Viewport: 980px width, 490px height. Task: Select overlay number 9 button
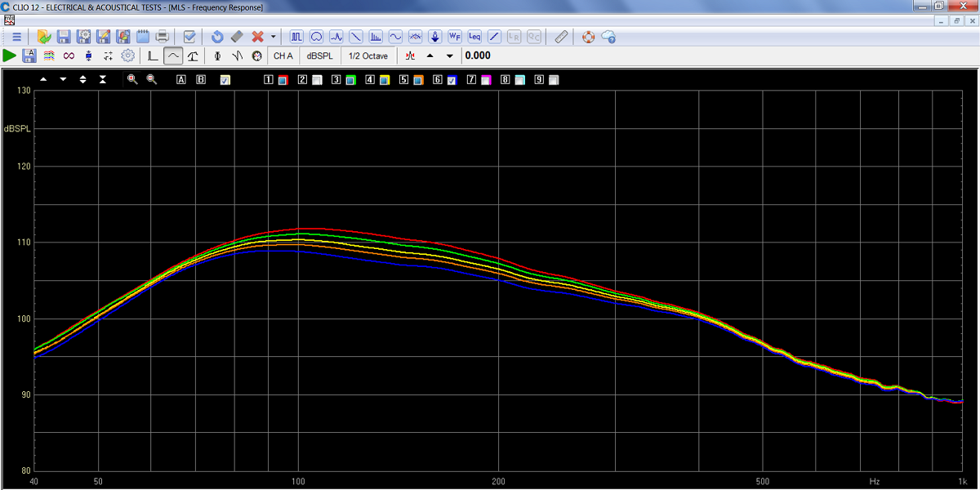point(539,79)
